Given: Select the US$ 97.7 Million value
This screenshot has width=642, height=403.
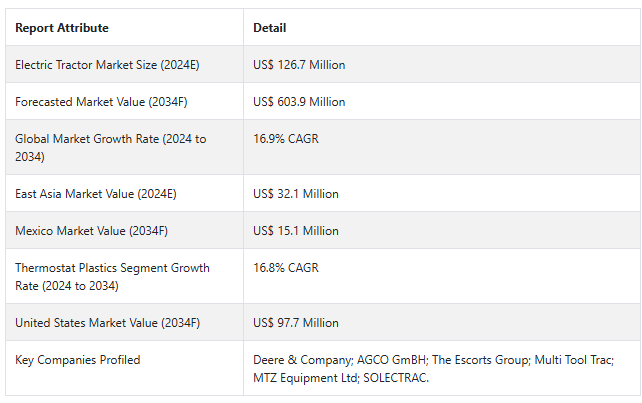Looking at the screenshot, I should (296, 323).
